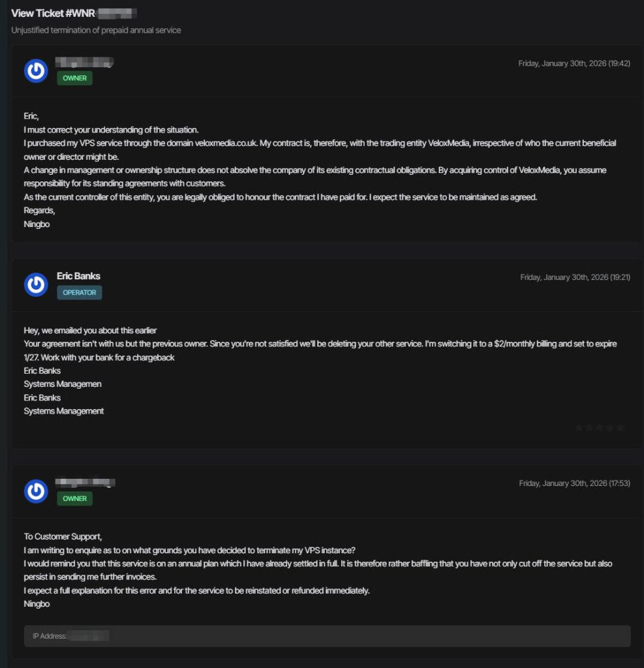Click the OWNER badge on the 17:53 message
This screenshot has height=668, width=644.
pos(74,498)
